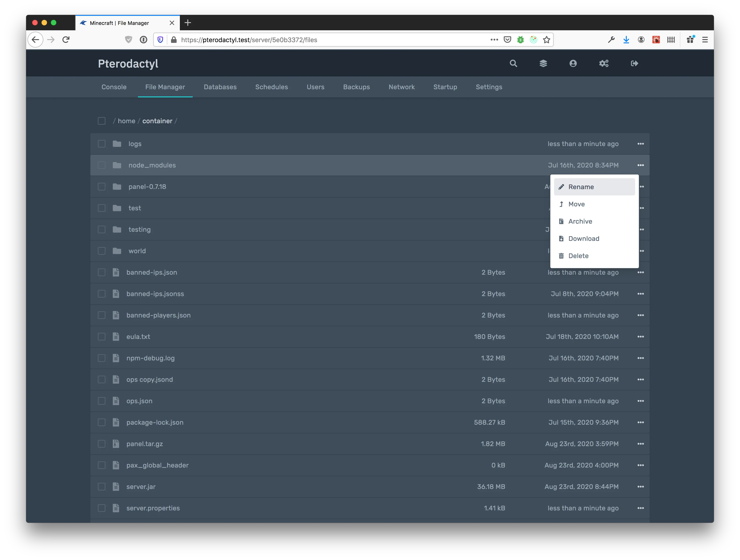Open Firefox downloads via the arrow icon
740x560 pixels.
(x=626, y=39)
